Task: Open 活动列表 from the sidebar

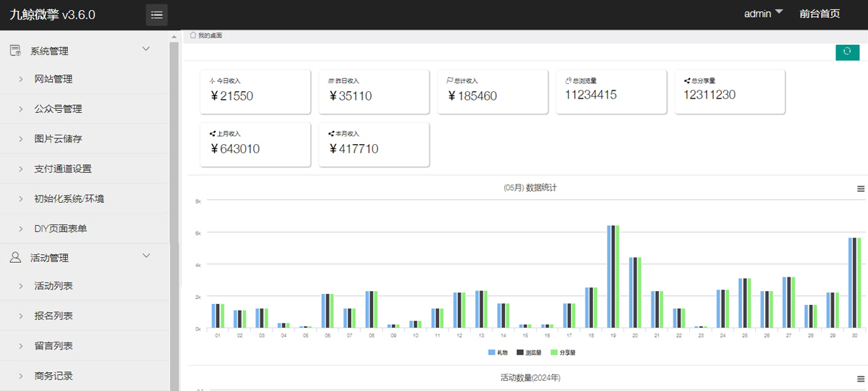Action: tap(54, 286)
